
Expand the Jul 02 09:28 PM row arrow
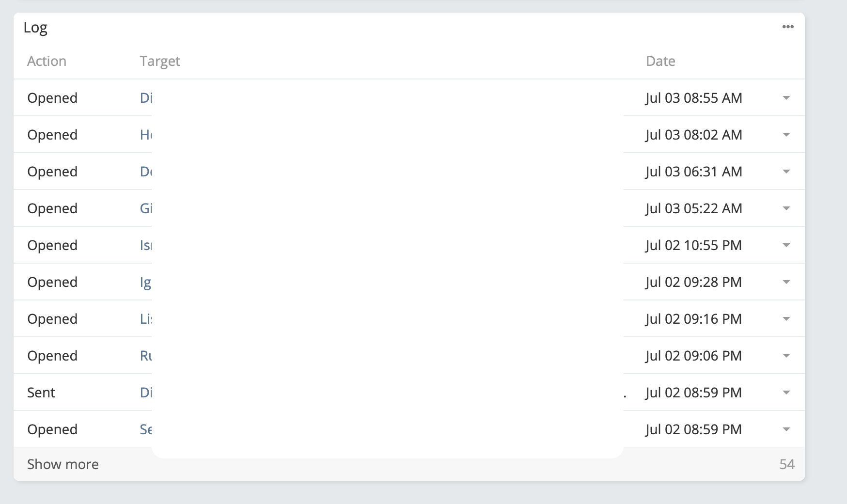pyautogui.click(x=786, y=282)
